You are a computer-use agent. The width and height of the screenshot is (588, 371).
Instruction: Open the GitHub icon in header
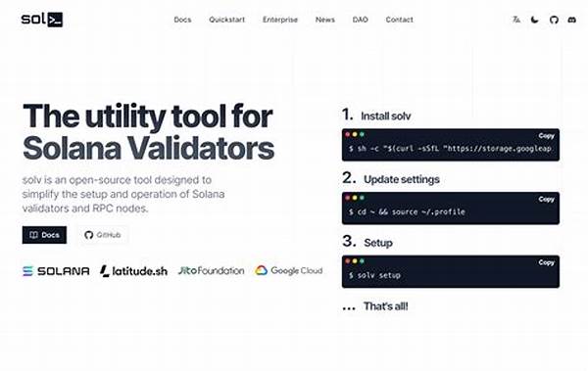[554, 20]
